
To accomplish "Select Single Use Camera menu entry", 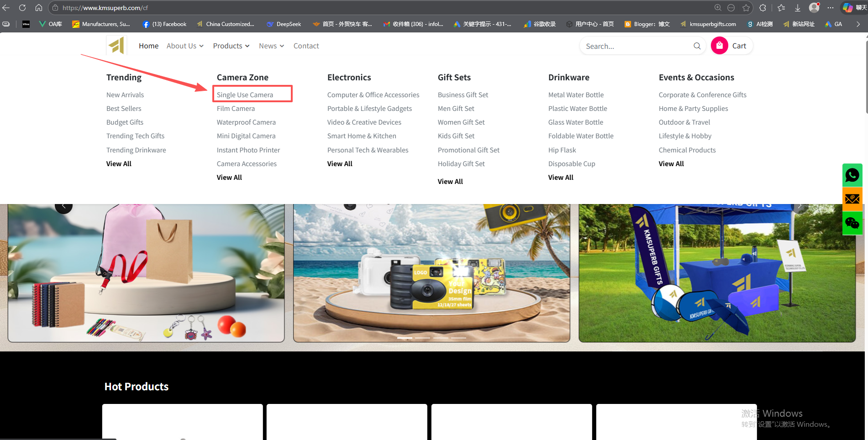I will 245,95.
